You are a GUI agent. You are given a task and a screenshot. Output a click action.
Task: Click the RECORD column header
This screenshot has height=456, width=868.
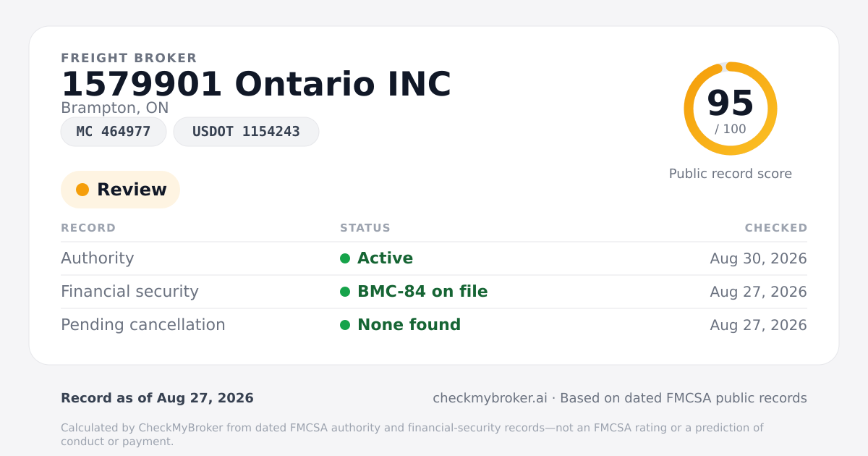(88, 228)
